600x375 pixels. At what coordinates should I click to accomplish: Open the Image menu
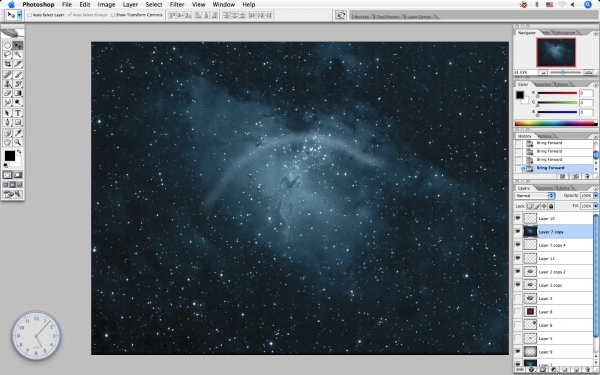(x=106, y=5)
